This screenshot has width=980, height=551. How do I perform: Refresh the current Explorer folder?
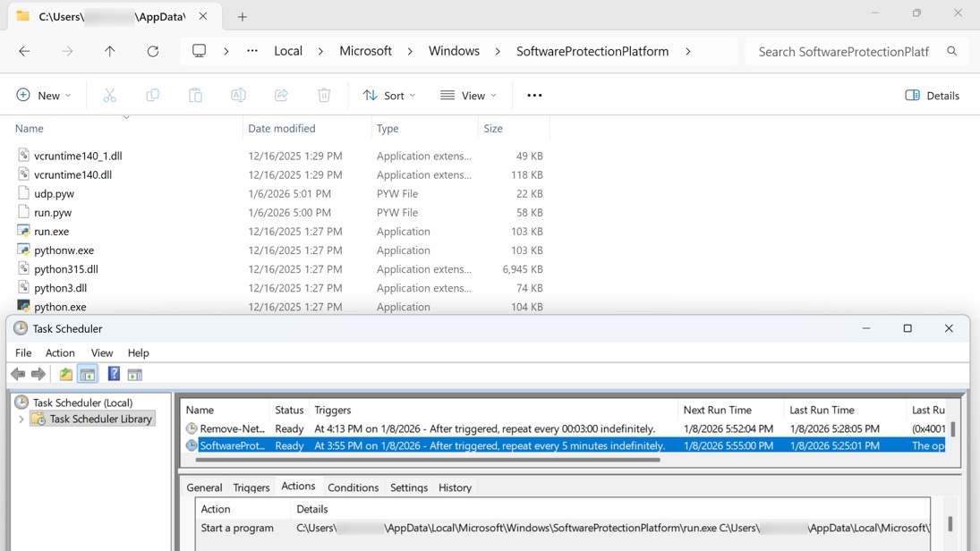(153, 52)
